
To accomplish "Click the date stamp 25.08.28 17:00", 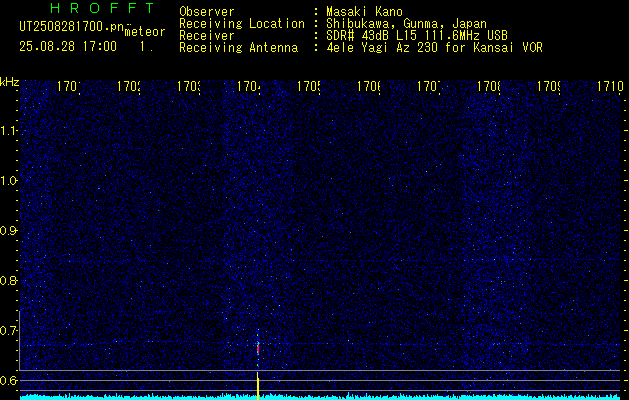I will pos(68,47).
